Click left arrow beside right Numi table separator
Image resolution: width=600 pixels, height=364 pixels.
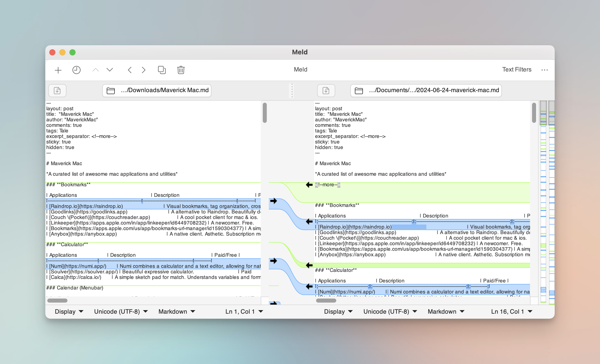tap(309, 286)
